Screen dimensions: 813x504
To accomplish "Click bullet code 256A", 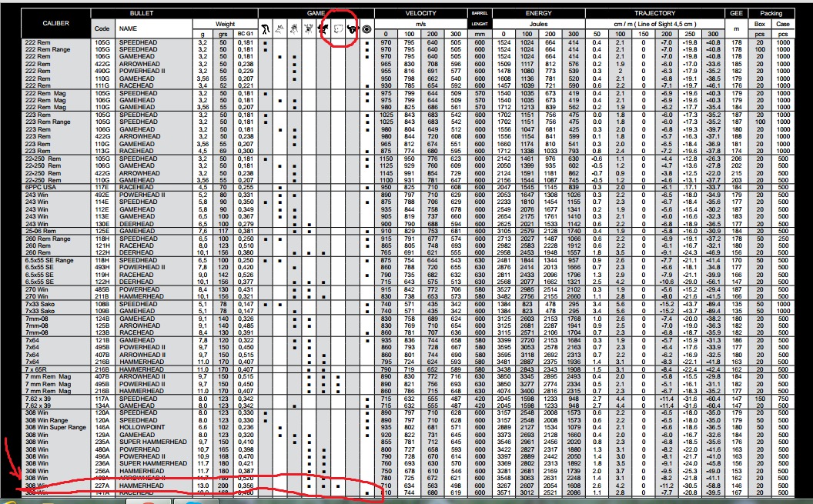I will tap(102, 471).
